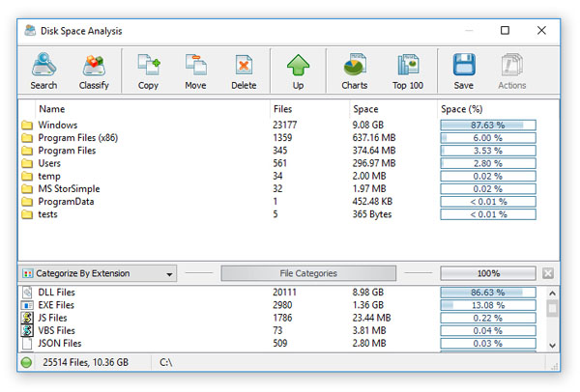Click the 86.63 % DLL space bar

(x=488, y=293)
